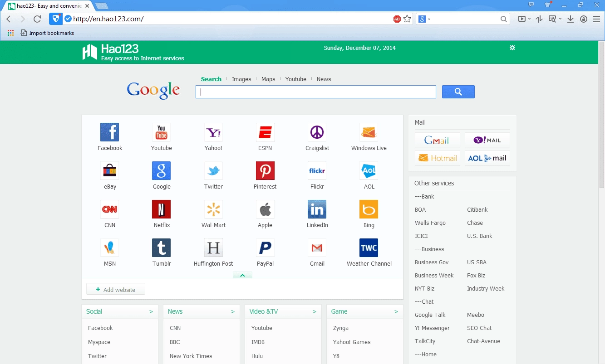Expand the News category arrow
Viewport: 605px width, 364px height.
[x=232, y=311]
